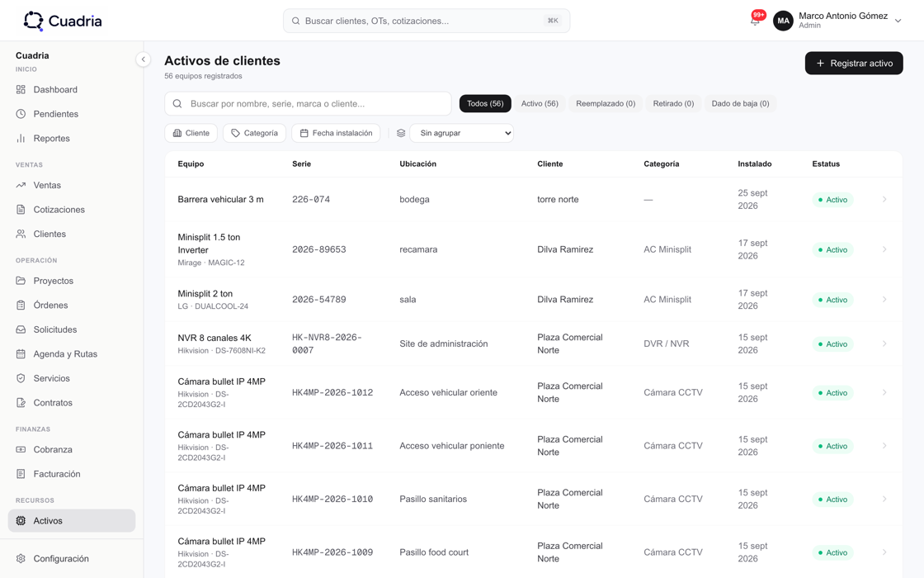Click the 25 sept 2026 install date
This screenshot has width=924, height=578.
click(x=752, y=199)
